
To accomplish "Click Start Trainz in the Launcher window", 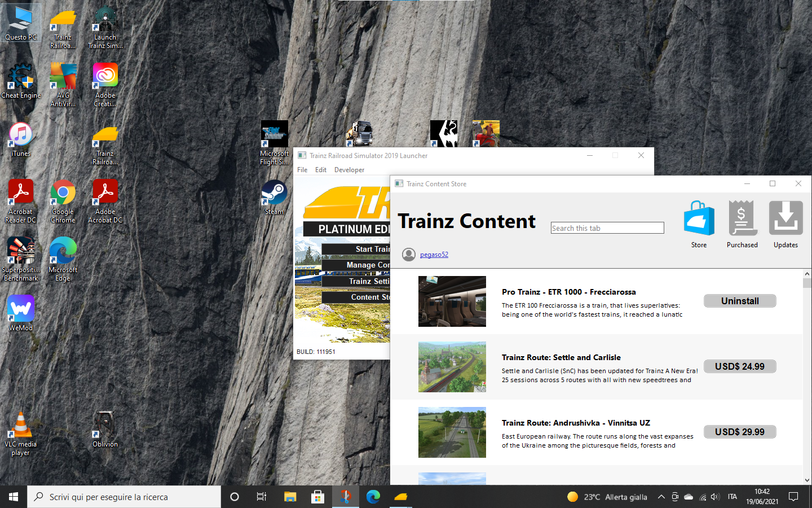I will coord(356,249).
